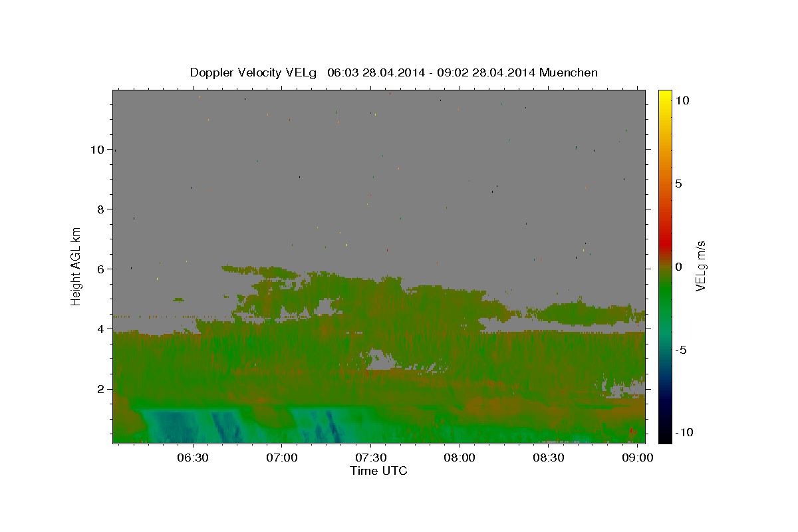This screenshot has height=532, width=798.
Task: Click the 09:00 time tick label
Action: pos(638,458)
